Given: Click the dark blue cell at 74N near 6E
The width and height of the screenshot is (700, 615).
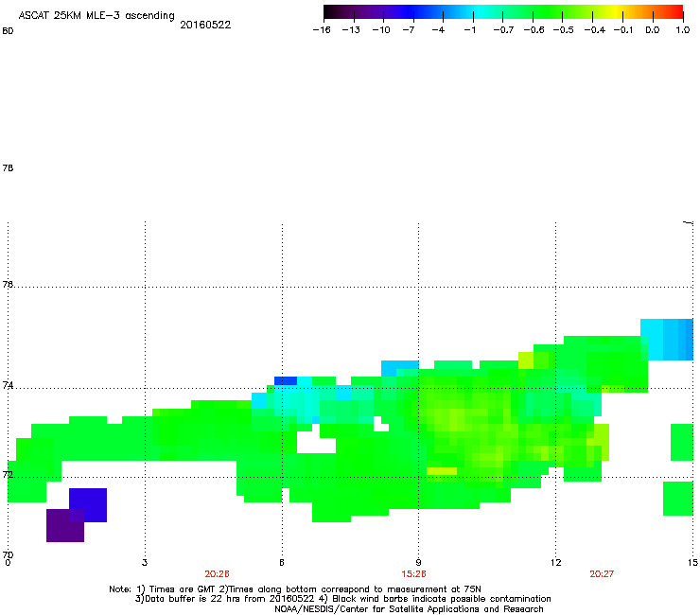Looking at the screenshot, I should [x=286, y=381].
